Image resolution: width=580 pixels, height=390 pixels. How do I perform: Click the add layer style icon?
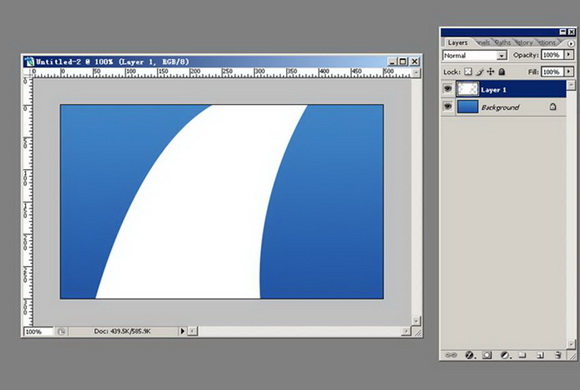coord(470,355)
